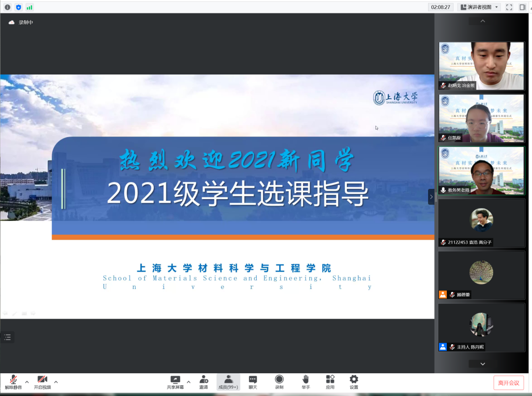The height and width of the screenshot is (396, 532).
Task: Open the 演讲者视图 view dropdown
Action: point(479,7)
